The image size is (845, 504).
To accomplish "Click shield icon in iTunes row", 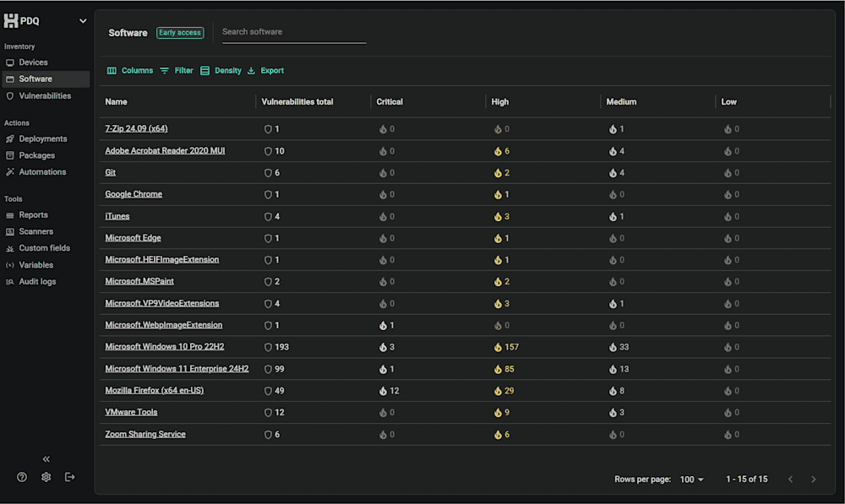I will 268,216.
